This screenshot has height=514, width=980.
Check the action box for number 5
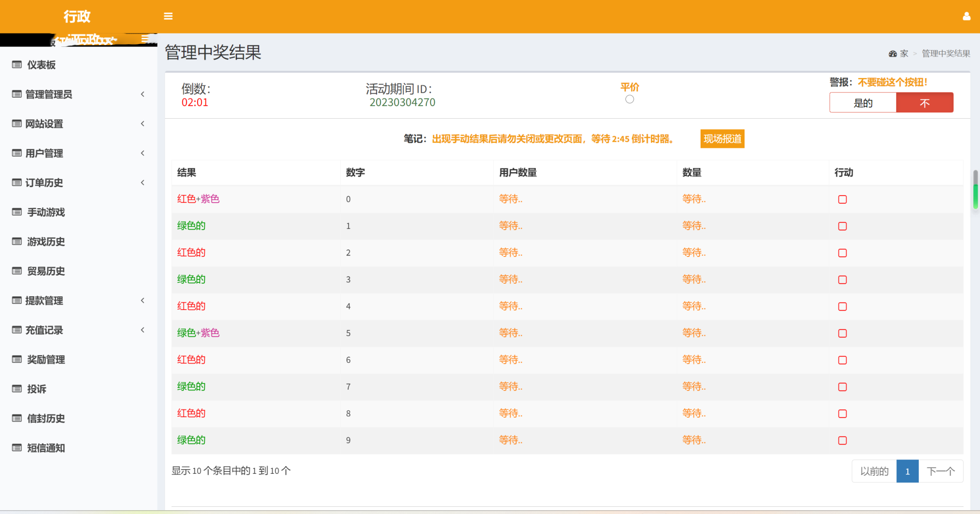click(x=843, y=334)
